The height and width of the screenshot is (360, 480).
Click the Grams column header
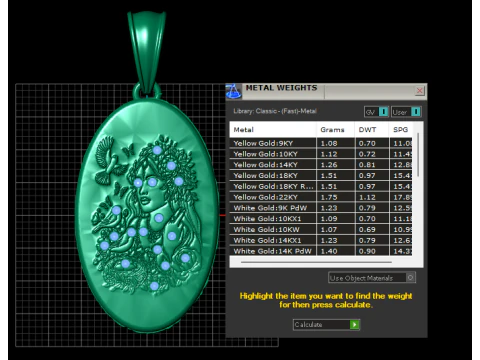[x=335, y=130]
